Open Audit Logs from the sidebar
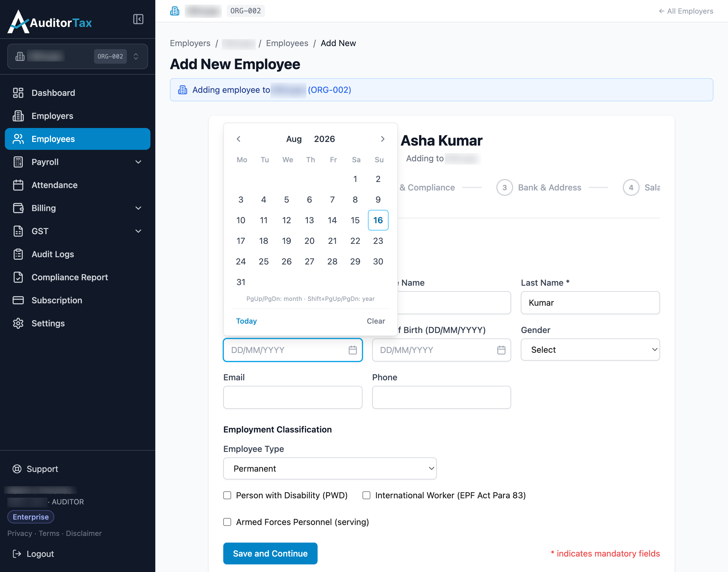This screenshot has width=728, height=572. click(x=77, y=254)
